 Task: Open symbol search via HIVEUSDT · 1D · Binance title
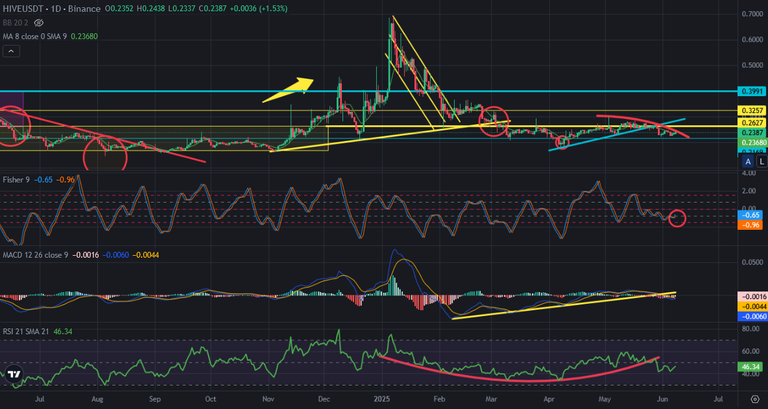(x=51, y=9)
